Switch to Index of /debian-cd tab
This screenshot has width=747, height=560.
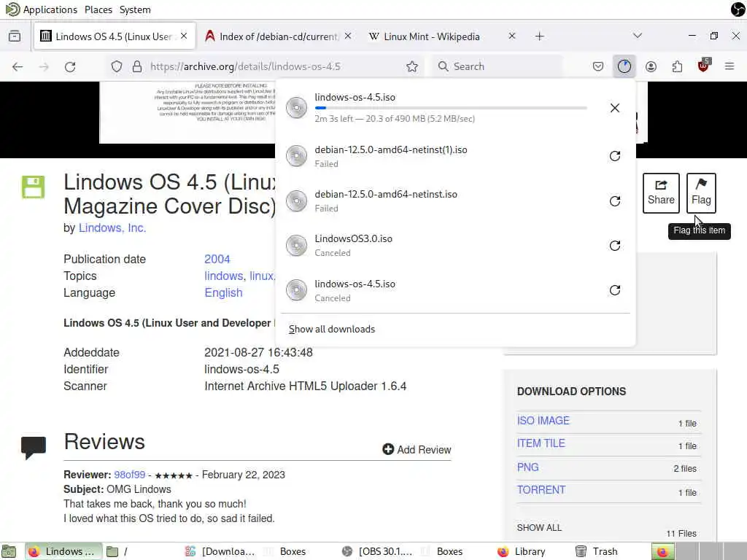(278, 36)
